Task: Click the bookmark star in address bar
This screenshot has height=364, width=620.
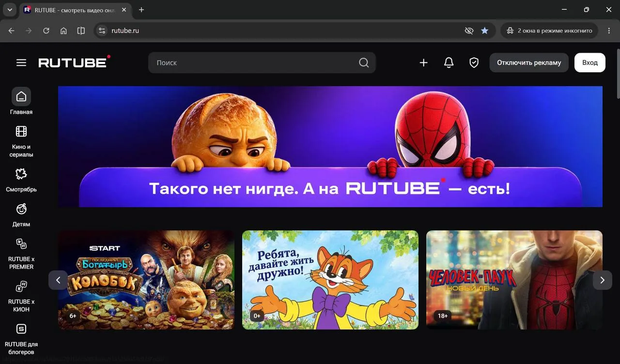Action: click(484, 30)
